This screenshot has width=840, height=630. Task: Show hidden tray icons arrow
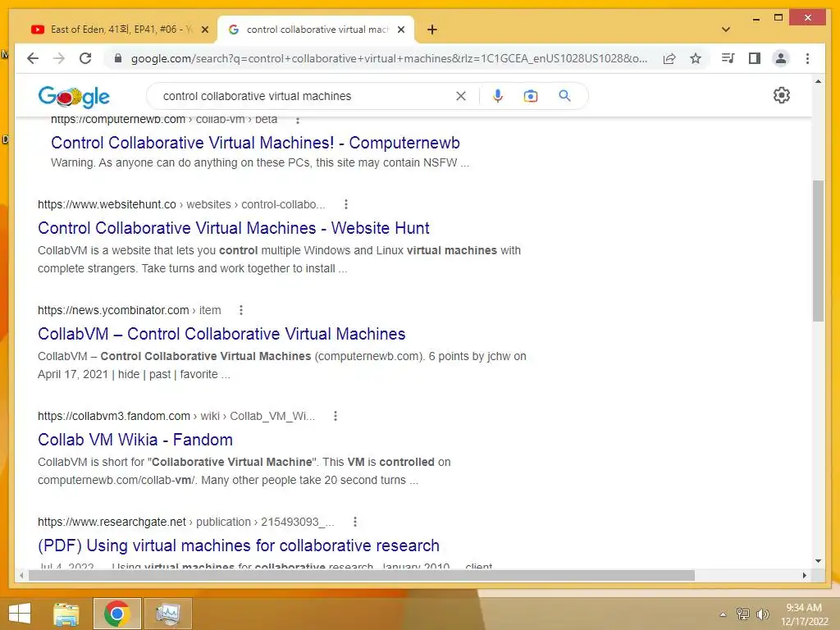(x=724, y=614)
